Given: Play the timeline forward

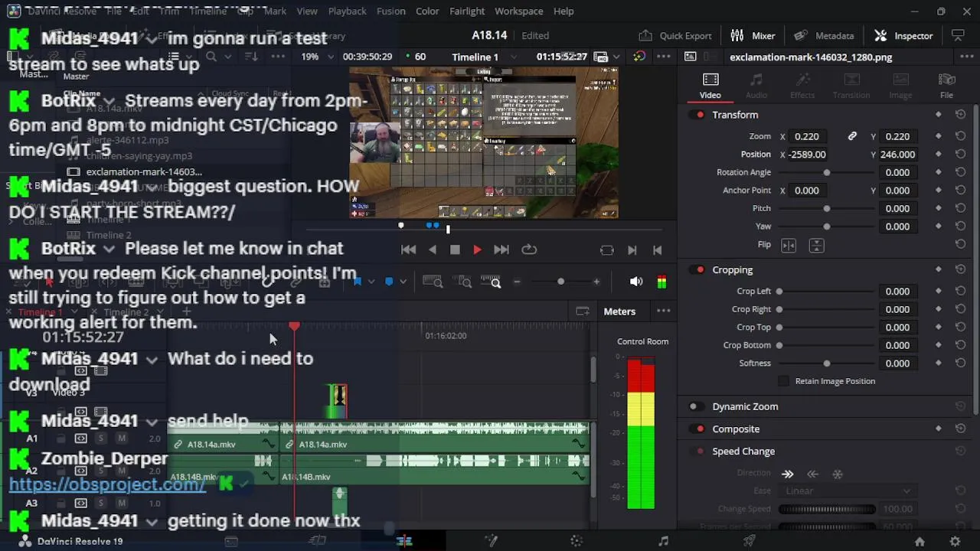Looking at the screenshot, I should pyautogui.click(x=477, y=250).
